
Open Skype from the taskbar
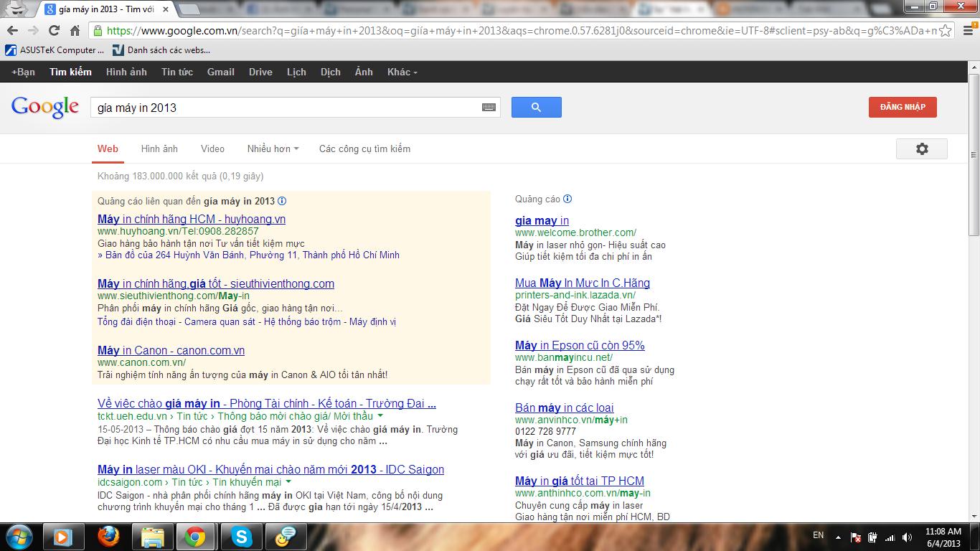click(x=241, y=537)
